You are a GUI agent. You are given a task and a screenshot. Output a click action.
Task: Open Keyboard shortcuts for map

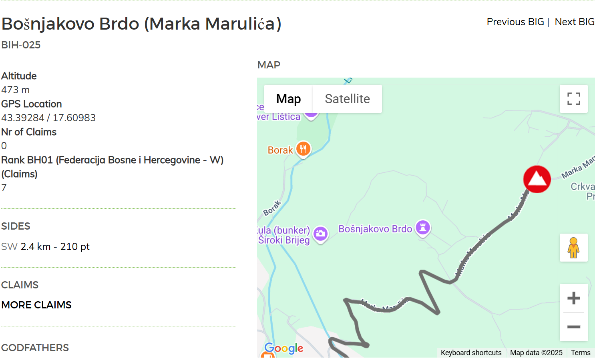[x=471, y=353]
